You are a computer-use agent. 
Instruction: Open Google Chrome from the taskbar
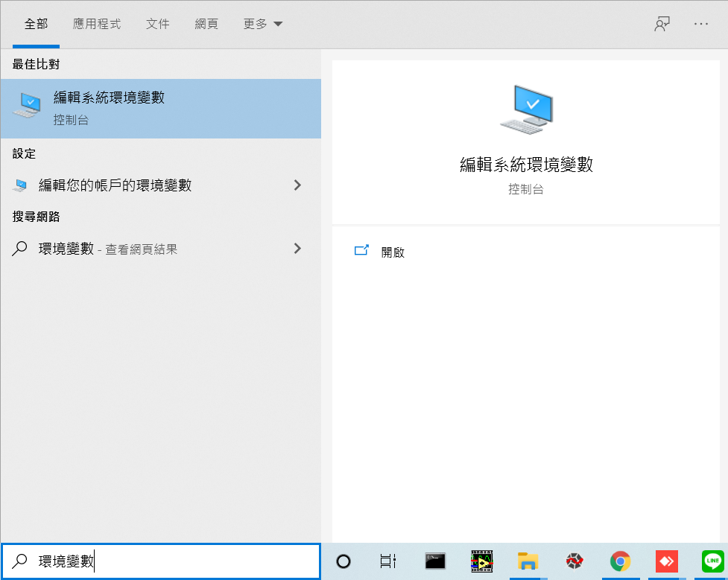pyautogui.click(x=620, y=561)
